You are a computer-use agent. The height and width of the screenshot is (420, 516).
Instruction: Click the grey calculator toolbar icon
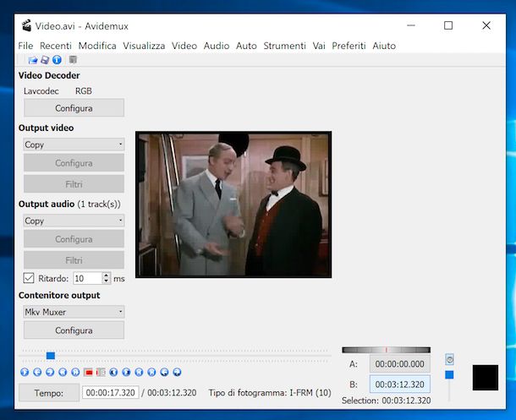point(73,60)
